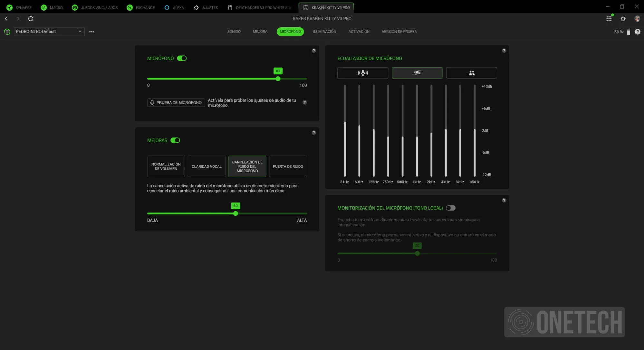Click the Prueba de Micrófono button
This screenshot has width=644, height=350.
tap(176, 102)
